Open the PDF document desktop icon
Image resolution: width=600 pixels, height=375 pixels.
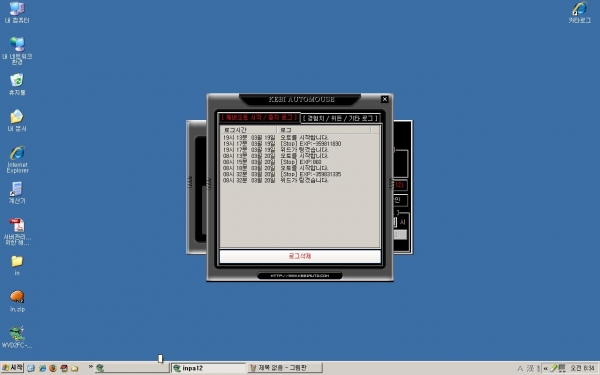[x=17, y=231]
